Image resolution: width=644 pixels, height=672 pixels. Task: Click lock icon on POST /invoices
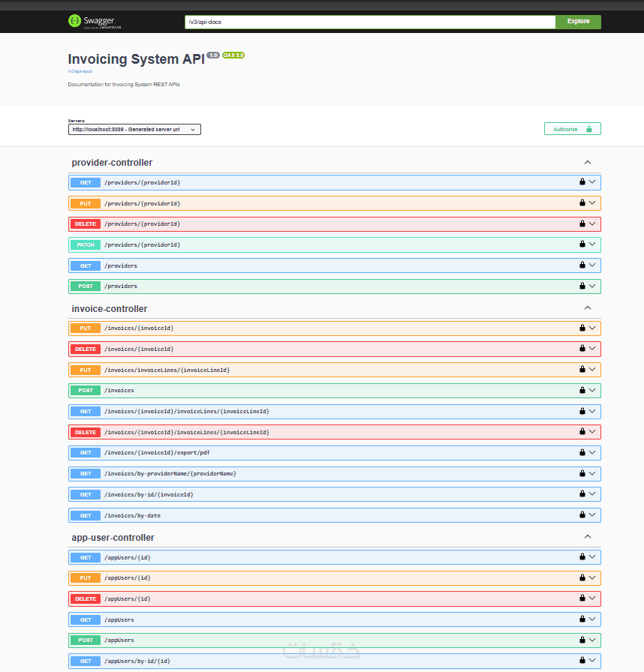(x=582, y=390)
